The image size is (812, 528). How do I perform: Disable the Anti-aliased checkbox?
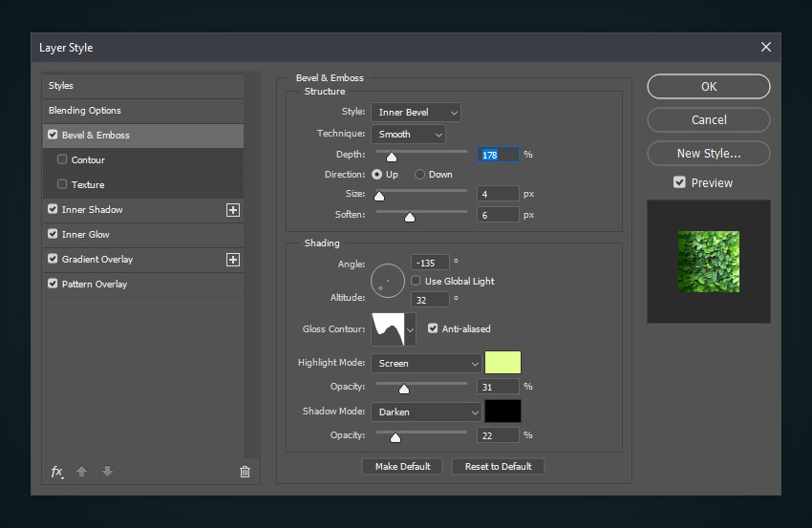(x=434, y=328)
